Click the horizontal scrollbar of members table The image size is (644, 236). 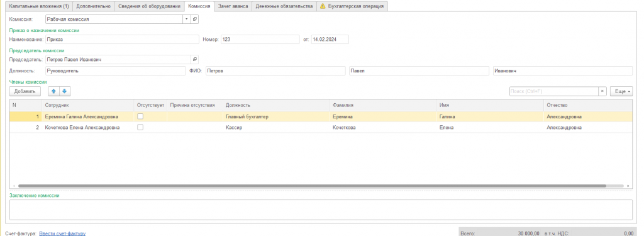point(312,186)
